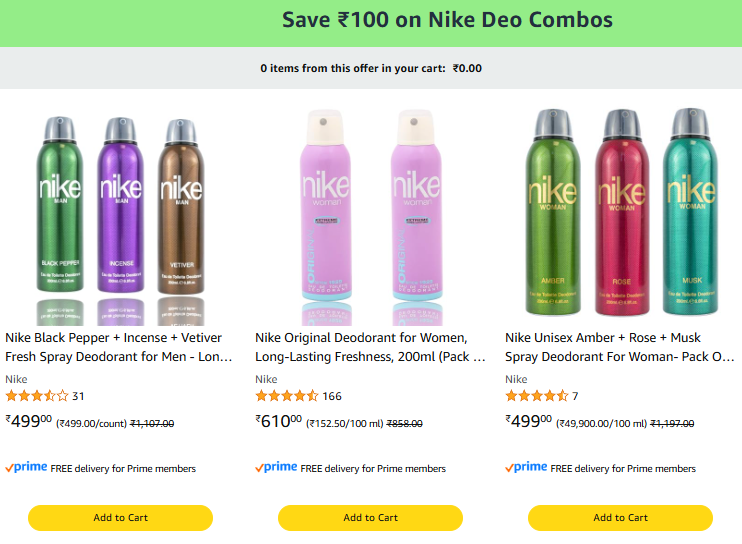
Task: Open Nike Black Pepper + Incense title link
Action: tap(118, 347)
